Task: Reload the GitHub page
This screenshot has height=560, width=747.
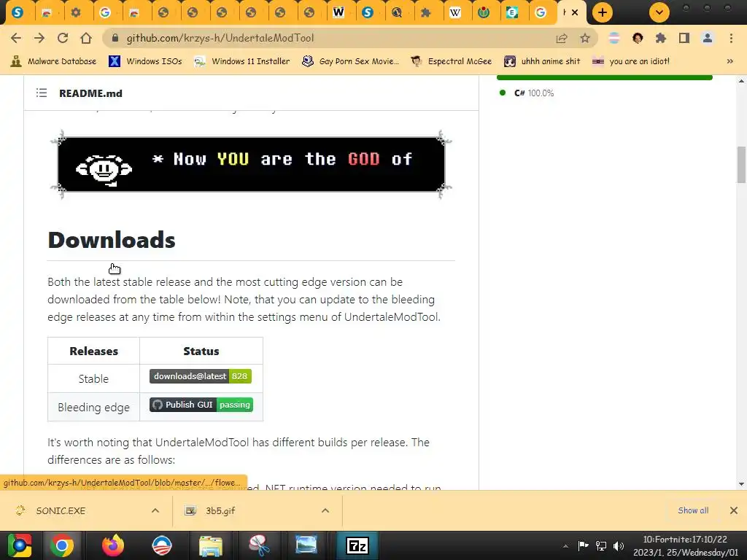Action: pyautogui.click(x=63, y=38)
